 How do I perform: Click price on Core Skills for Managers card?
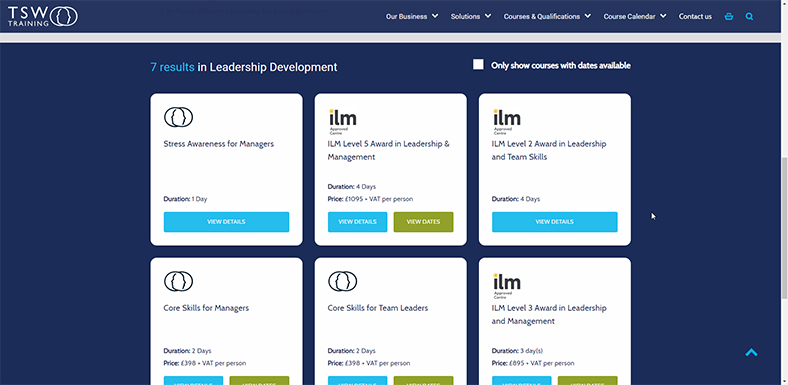point(205,363)
